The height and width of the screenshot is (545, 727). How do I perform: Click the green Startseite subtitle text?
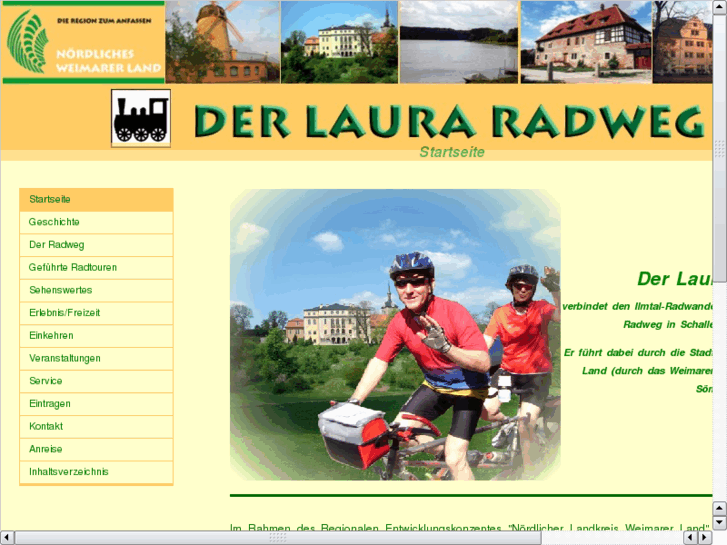click(x=452, y=152)
